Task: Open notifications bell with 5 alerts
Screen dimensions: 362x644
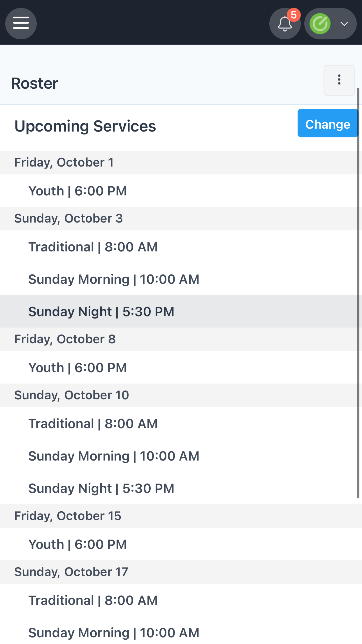Action: pos(285,24)
